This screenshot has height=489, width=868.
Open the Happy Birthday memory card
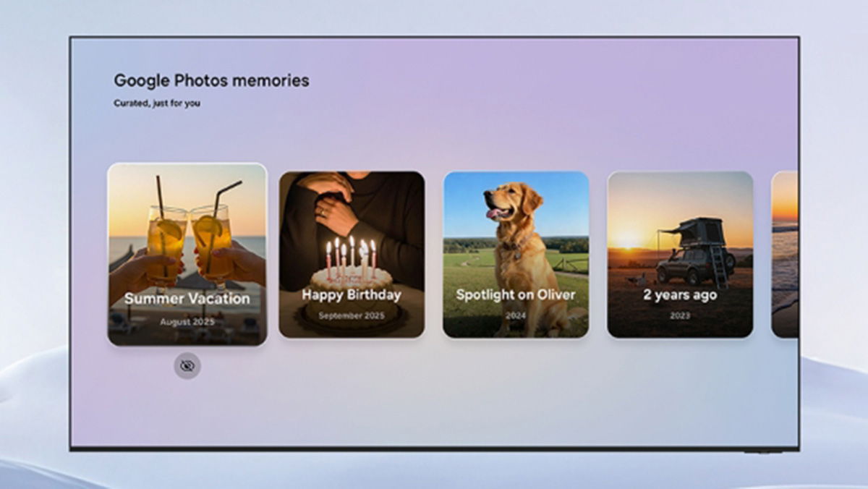(x=352, y=255)
